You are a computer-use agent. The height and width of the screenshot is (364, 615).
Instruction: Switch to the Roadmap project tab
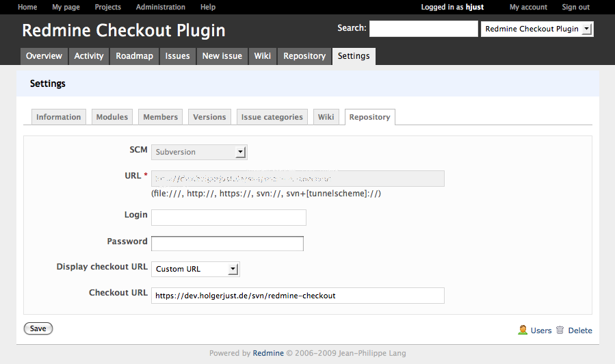coord(135,56)
